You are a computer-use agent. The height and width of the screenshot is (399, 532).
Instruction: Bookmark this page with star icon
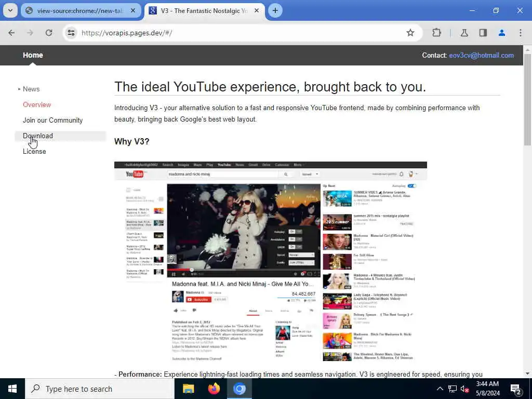coord(410,33)
